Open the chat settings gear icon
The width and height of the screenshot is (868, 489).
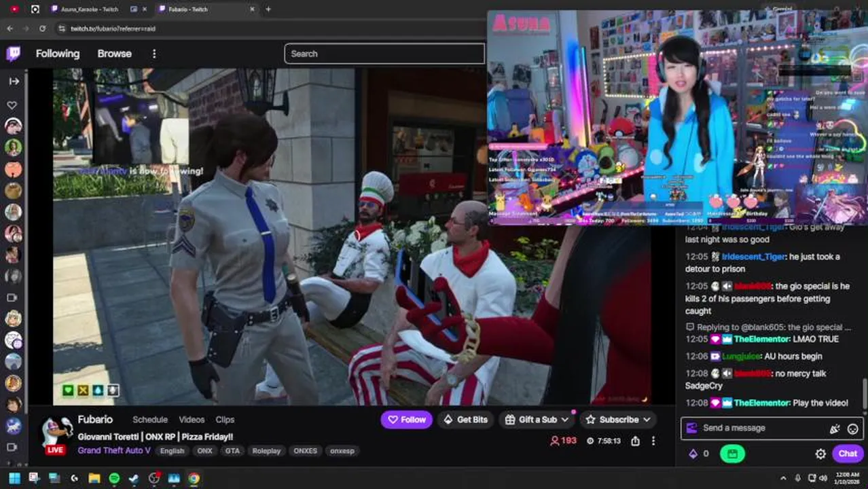click(820, 454)
